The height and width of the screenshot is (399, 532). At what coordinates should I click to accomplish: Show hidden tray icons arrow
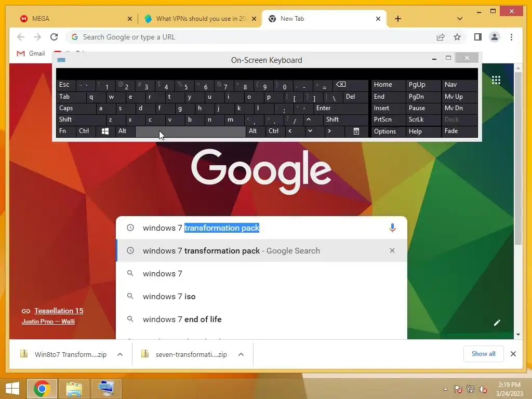(445, 389)
